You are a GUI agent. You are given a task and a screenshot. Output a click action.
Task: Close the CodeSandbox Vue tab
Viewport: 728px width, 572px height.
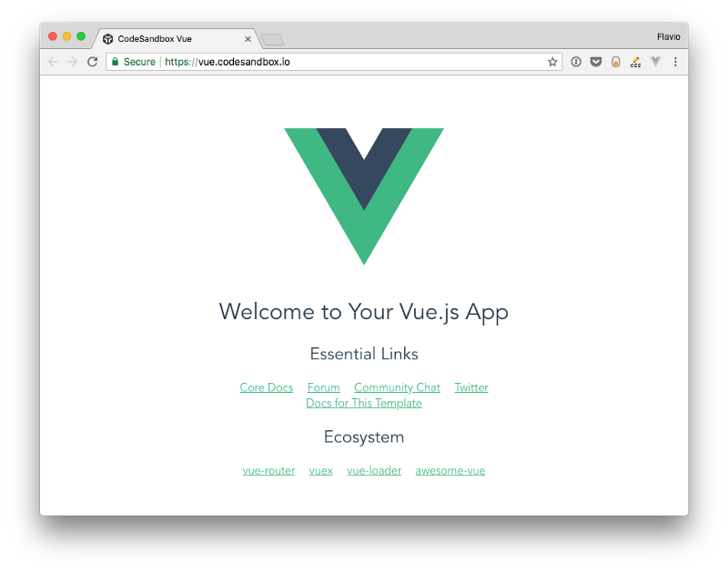coord(248,39)
